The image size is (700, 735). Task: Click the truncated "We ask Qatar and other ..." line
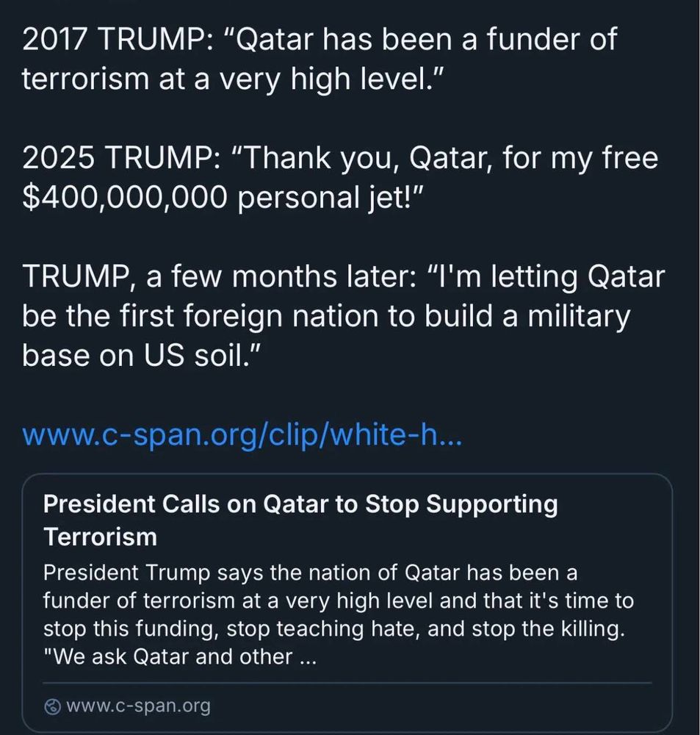(180, 656)
